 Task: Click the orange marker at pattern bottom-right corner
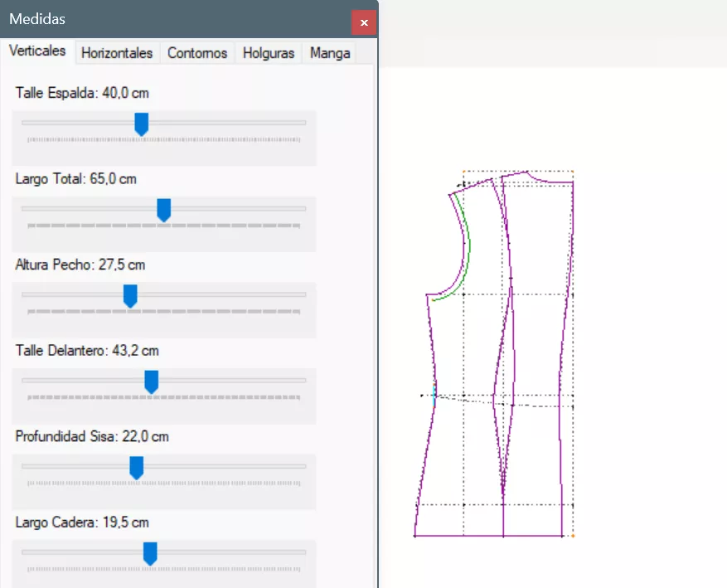[573, 536]
